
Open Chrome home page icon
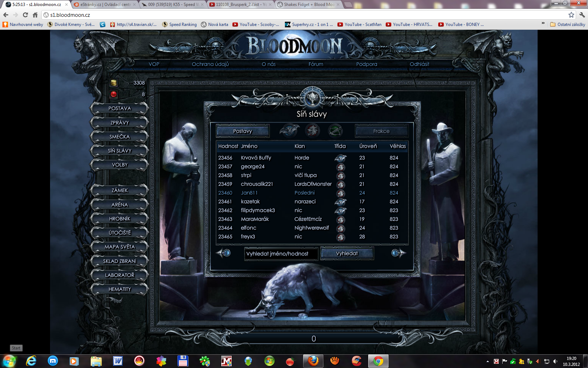(35, 15)
